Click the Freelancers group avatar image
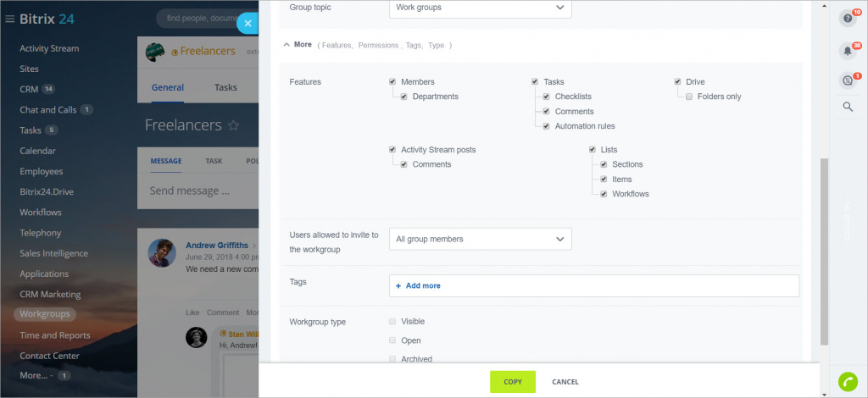The height and width of the screenshot is (398, 868). click(155, 52)
